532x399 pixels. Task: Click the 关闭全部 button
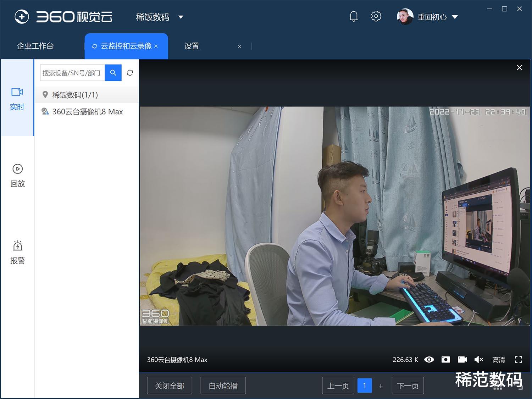click(170, 386)
